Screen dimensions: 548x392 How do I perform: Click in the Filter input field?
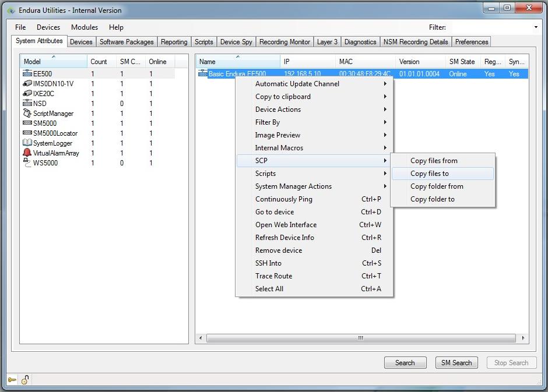click(491, 27)
